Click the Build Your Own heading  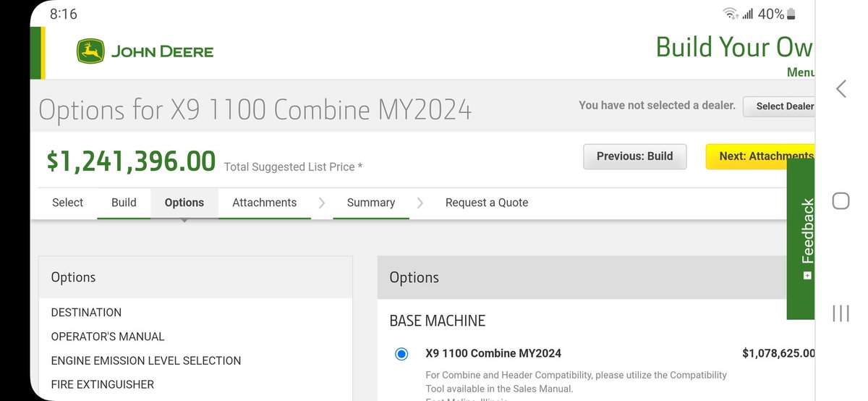[x=734, y=47]
